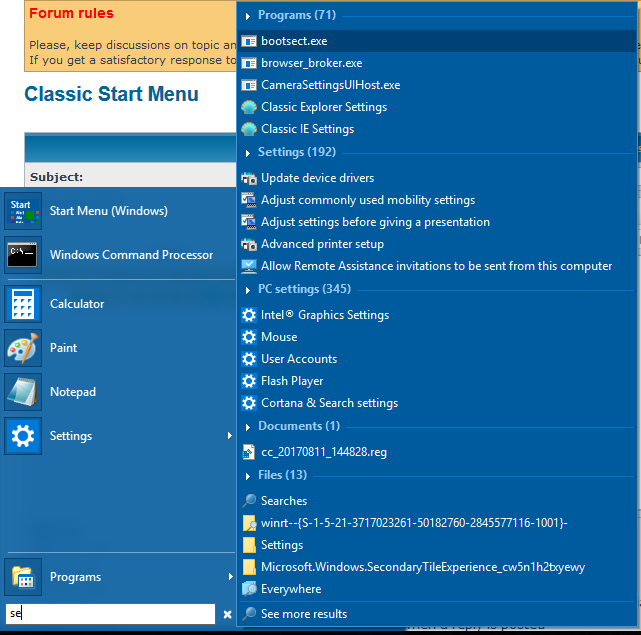Click the Classic Start Menu forum heading
This screenshot has height=635, width=641.
(111, 94)
